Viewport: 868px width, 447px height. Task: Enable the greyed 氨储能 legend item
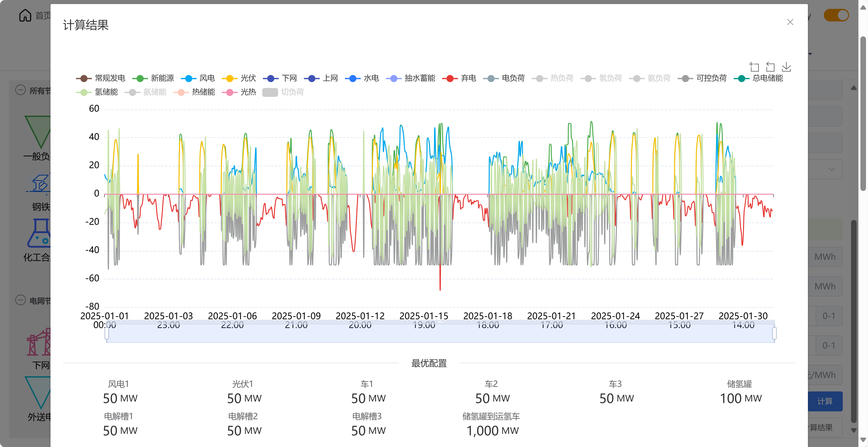click(x=145, y=92)
